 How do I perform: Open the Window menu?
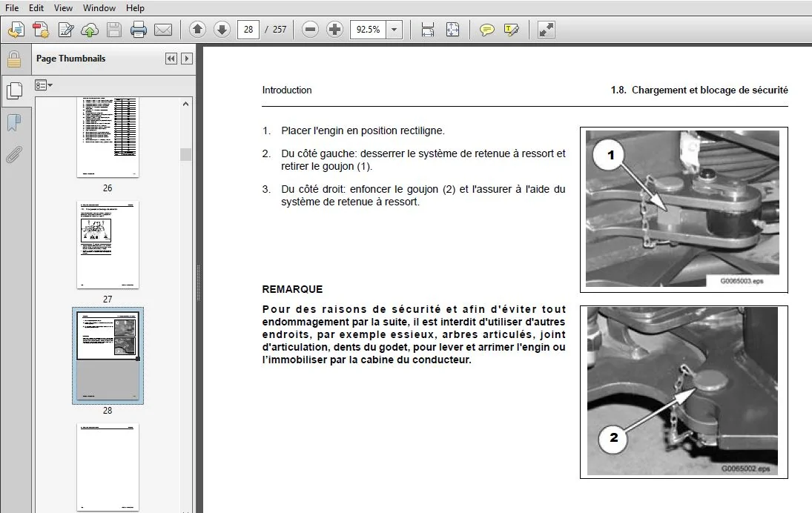coord(99,7)
